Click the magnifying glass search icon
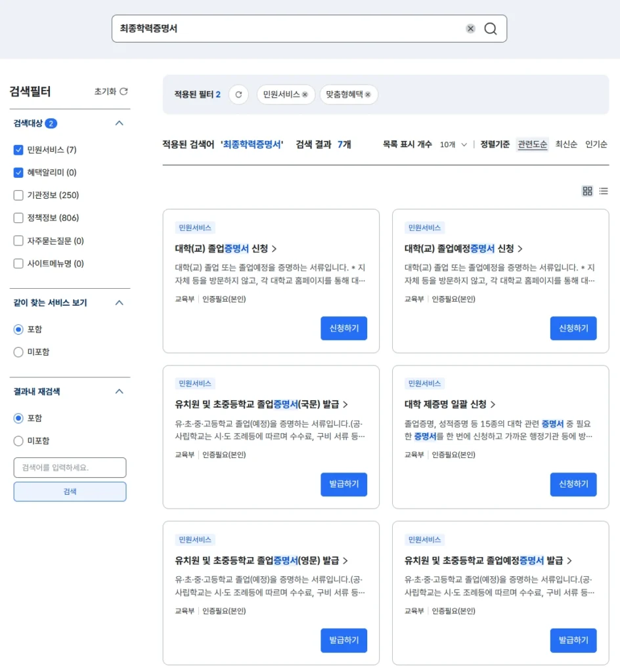620x672 pixels. click(490, 29)
